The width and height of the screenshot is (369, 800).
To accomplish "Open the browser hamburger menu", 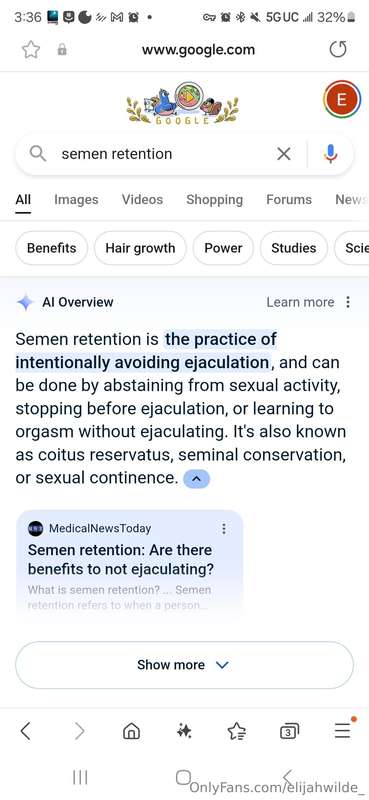I will (343, 731).
